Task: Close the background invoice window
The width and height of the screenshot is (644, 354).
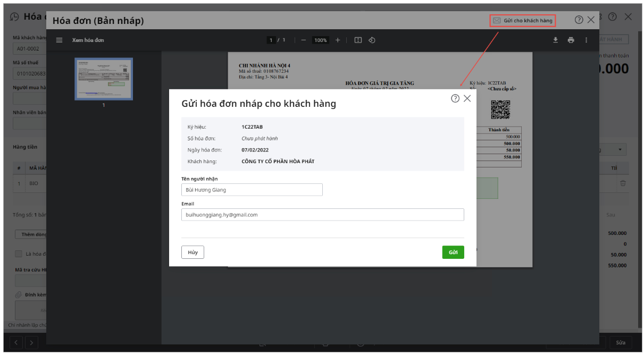Action: tap(628, 17)
